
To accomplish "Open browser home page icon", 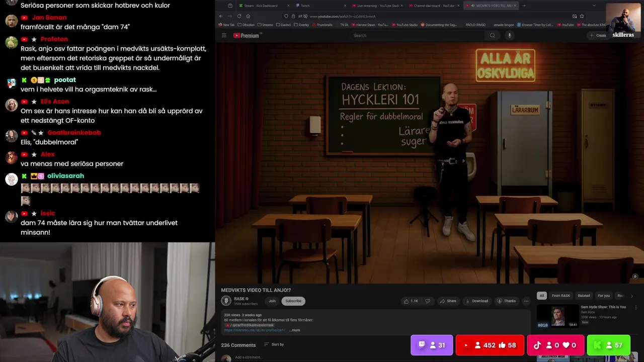I will pyautogui.click(x=248, y=16).
